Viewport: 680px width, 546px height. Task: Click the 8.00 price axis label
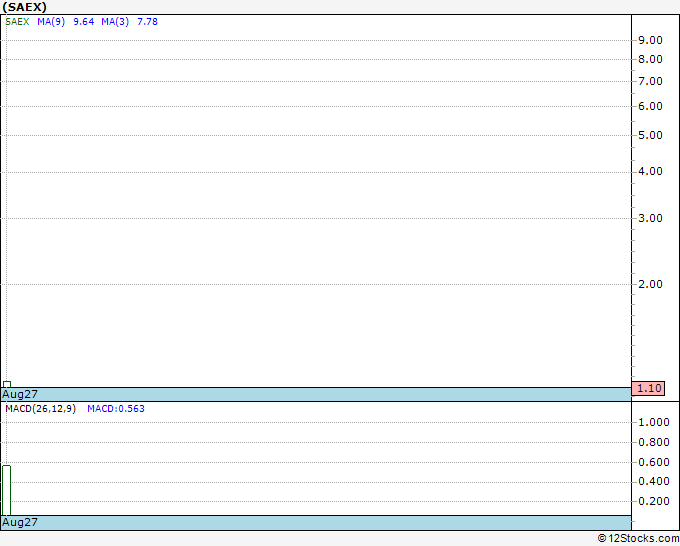coord(651,59)
